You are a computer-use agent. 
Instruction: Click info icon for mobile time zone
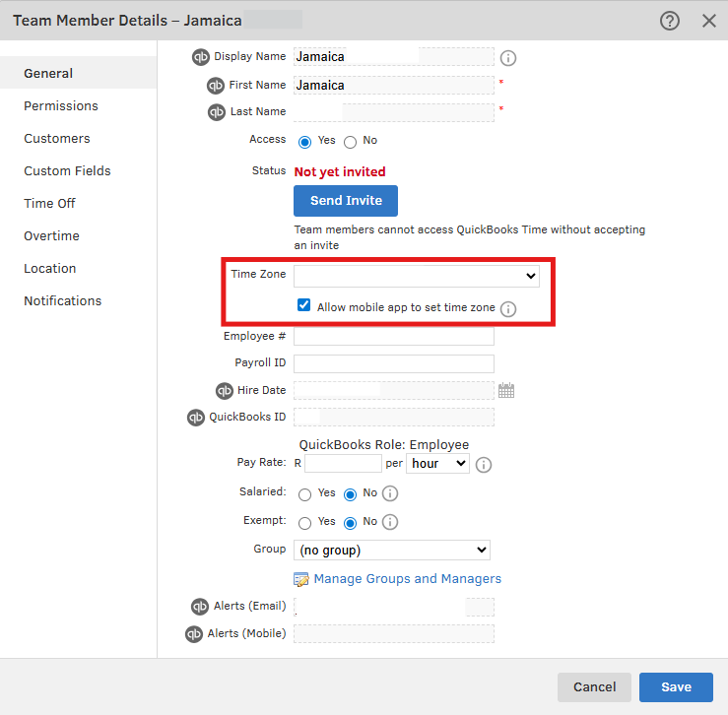[508, 308]
